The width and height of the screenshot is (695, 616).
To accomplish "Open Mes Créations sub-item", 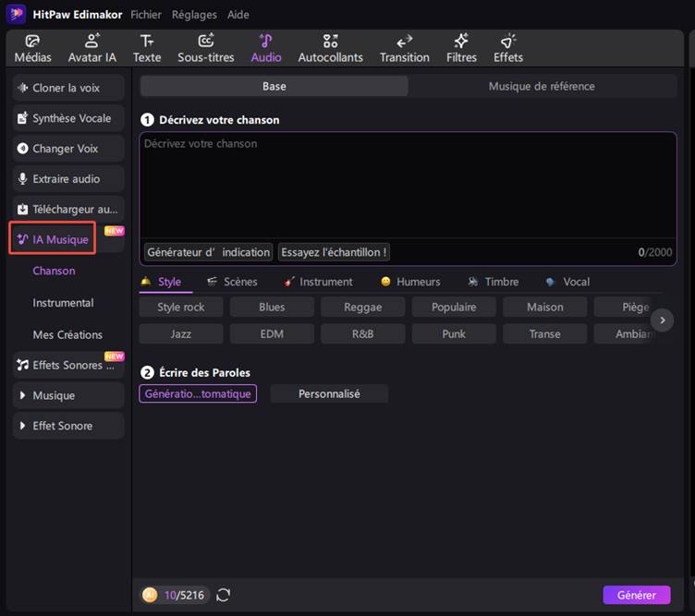I will pyautogui.click(x=67, y=335).
